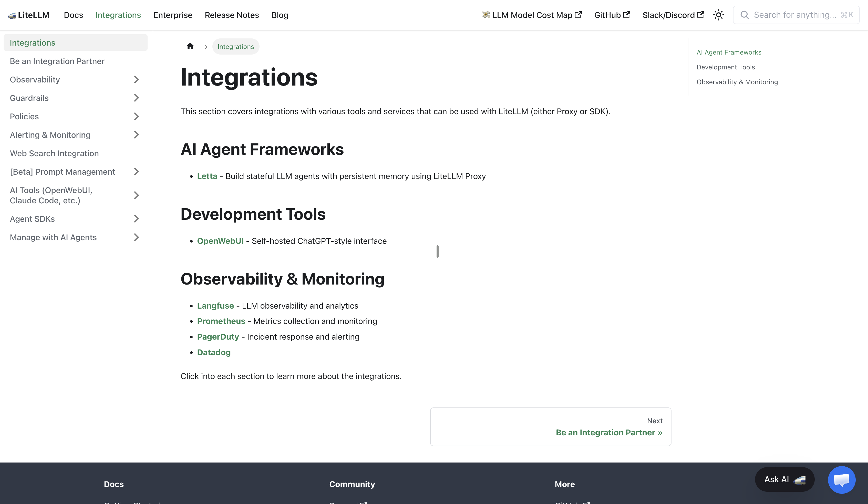Open the Enterprise navbar item

click(x=173, y=15)
